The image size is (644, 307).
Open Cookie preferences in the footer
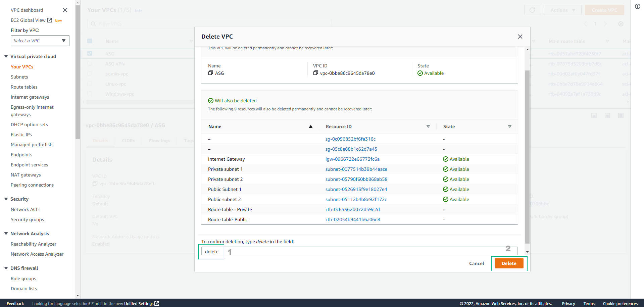point(620,304)
